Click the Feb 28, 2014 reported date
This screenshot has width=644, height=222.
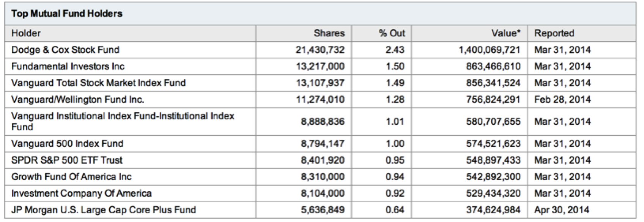coord(562,100)
